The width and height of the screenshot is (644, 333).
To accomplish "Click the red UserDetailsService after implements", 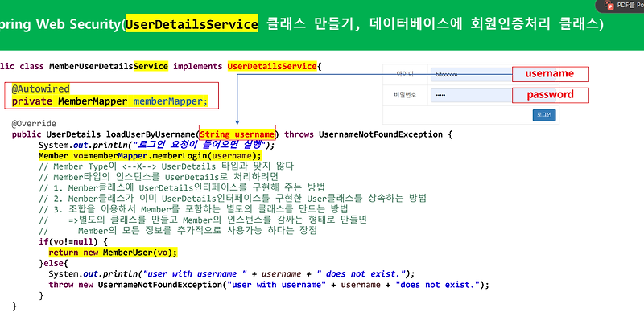I will pos(272,66).
